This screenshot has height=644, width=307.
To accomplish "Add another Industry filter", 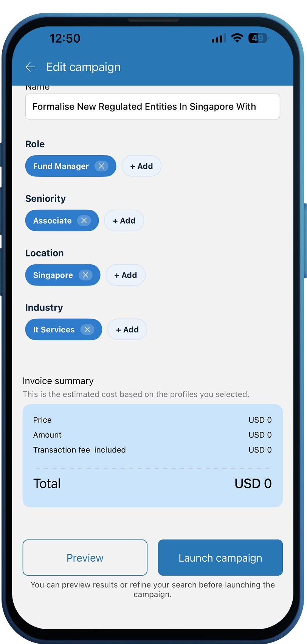I will point(127,329).
